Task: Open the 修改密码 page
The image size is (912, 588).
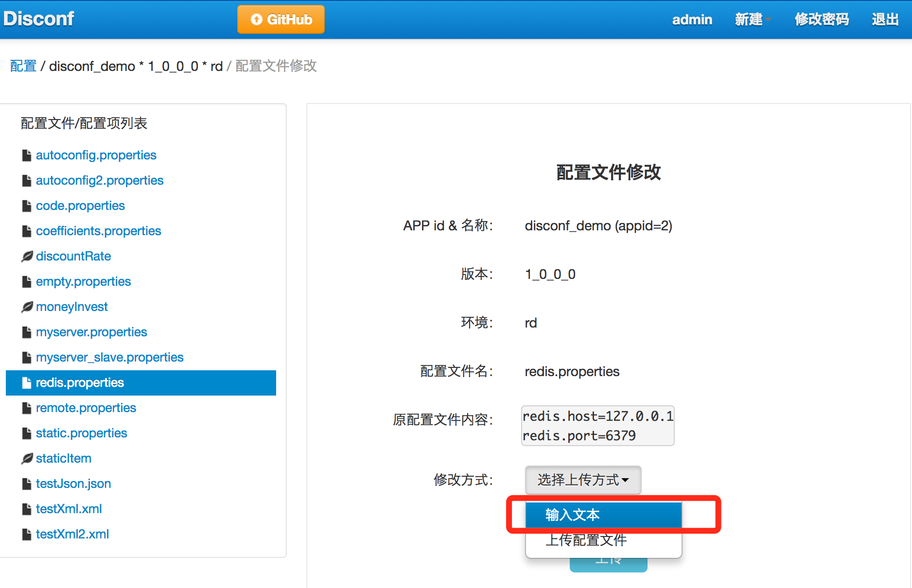Action: point(822,19)
